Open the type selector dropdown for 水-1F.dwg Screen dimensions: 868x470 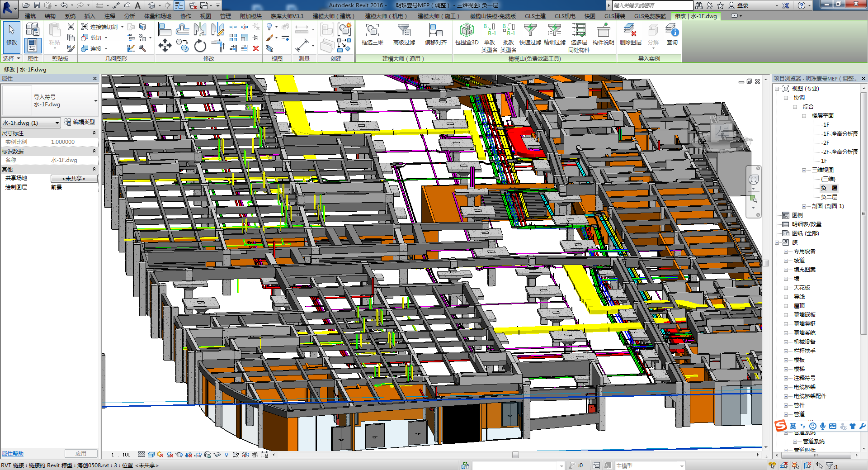95,100
